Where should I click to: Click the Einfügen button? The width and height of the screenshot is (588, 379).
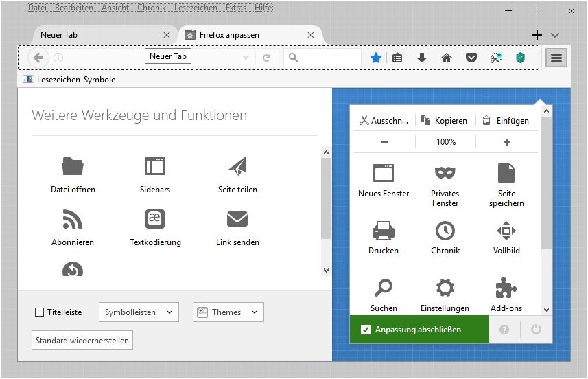[507, 121]
